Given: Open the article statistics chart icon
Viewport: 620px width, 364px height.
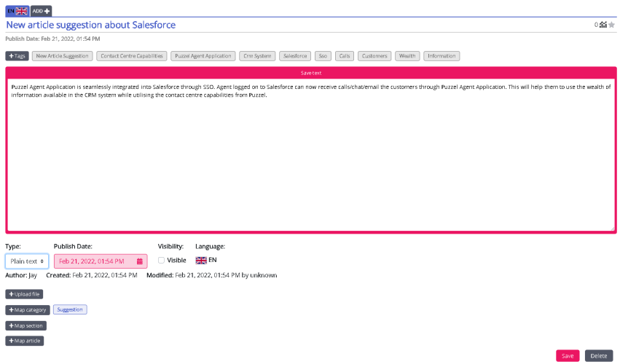Looking at the screenshot, I should click(603, 25).
